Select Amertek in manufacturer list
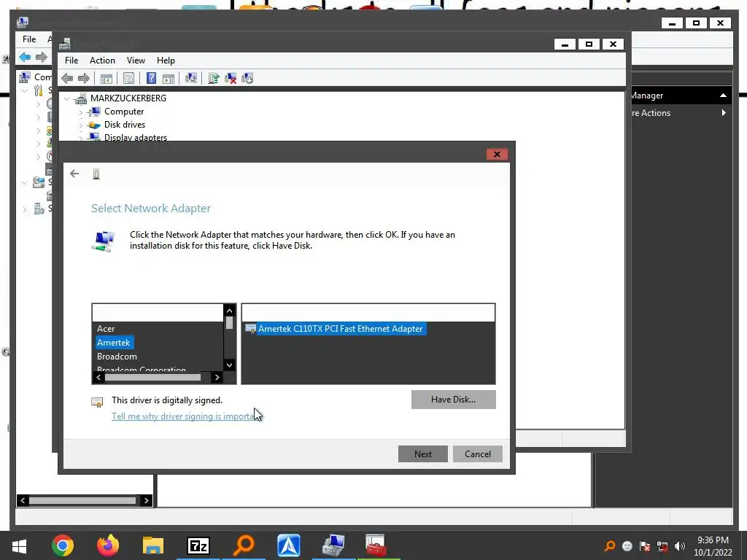The image size is (747, 560). [x=114, y=343]
